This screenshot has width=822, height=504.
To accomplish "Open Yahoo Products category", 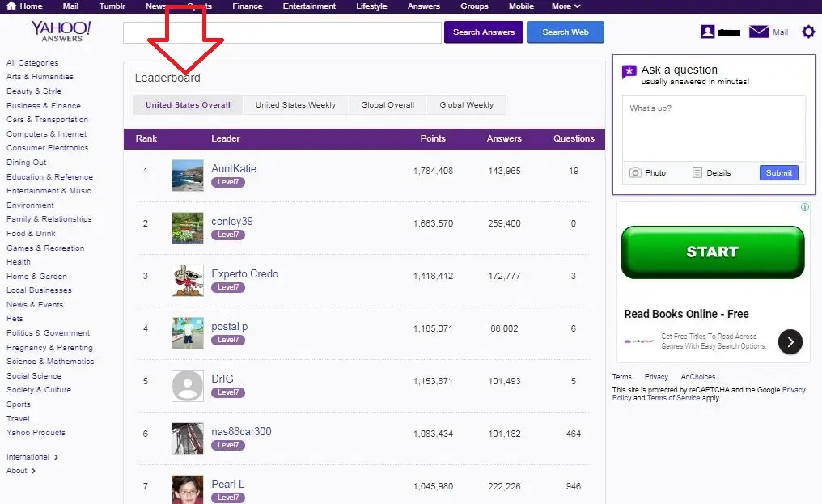I will [36, 433].
